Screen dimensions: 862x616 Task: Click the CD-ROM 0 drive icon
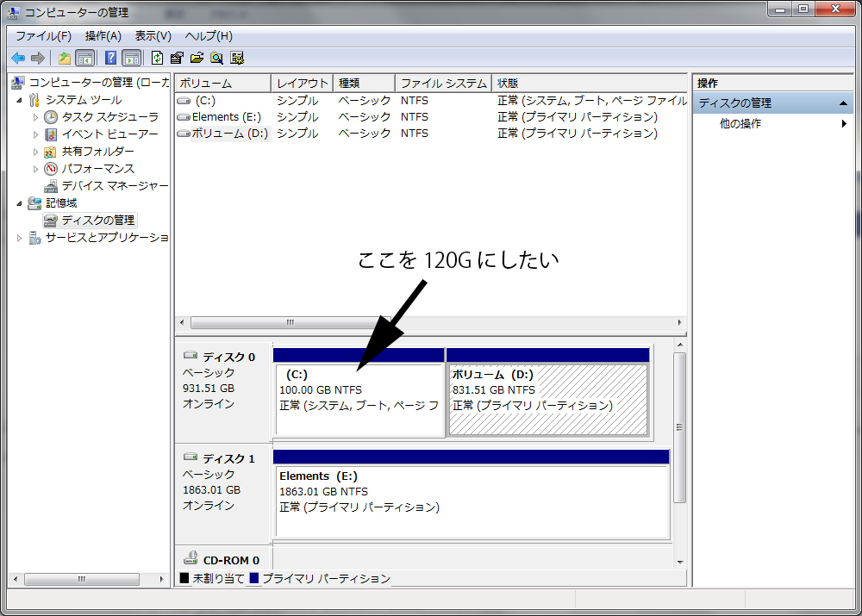191,557
